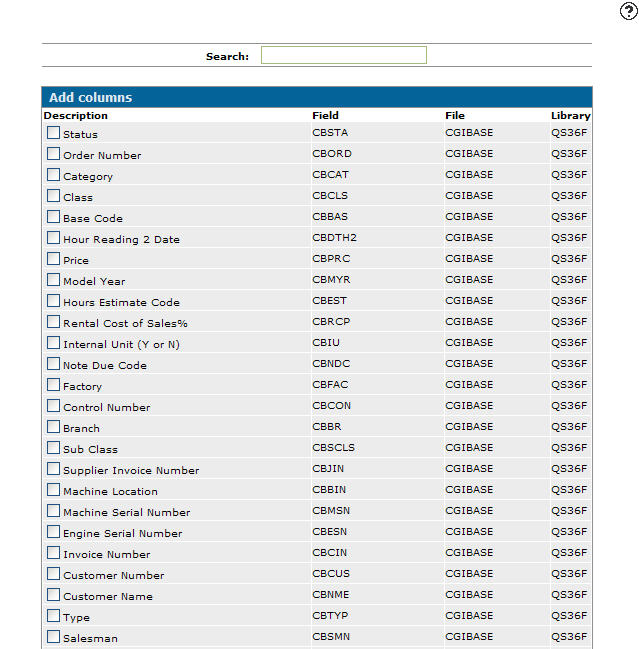Enable the Engine Serial Number checkbox

53,531
